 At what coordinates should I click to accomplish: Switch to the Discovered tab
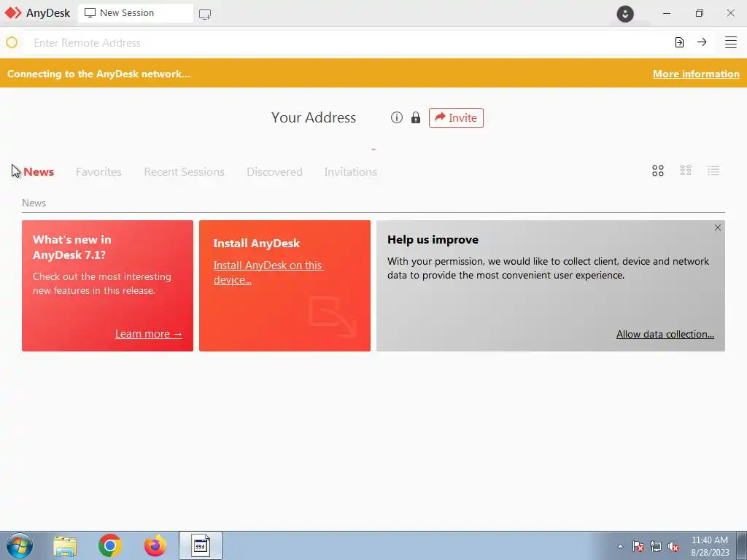[x=274, y=172]
